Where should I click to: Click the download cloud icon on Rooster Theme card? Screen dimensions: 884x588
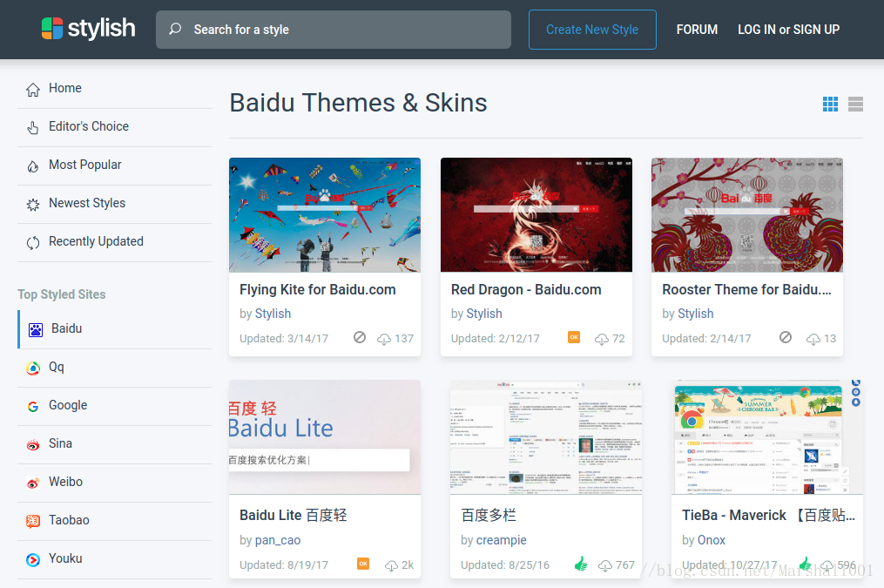point(813,339)
